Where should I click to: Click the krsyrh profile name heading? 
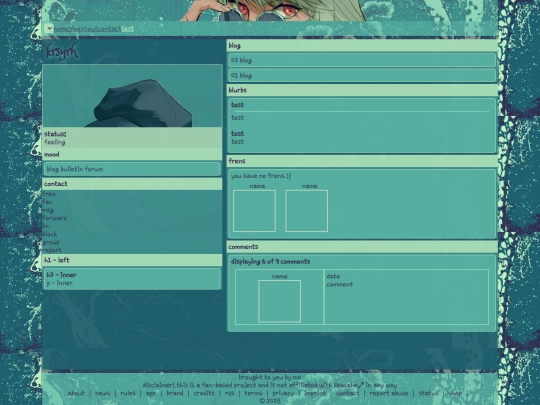tap(62, 52)
